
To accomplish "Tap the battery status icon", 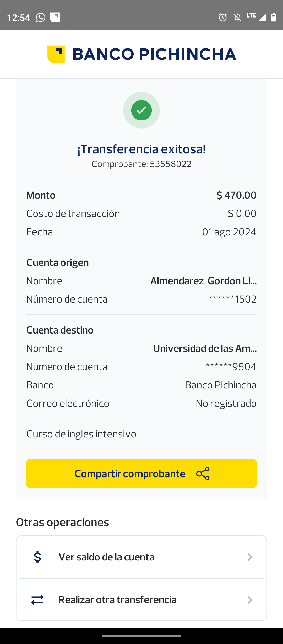I will (x=274, y=18).
